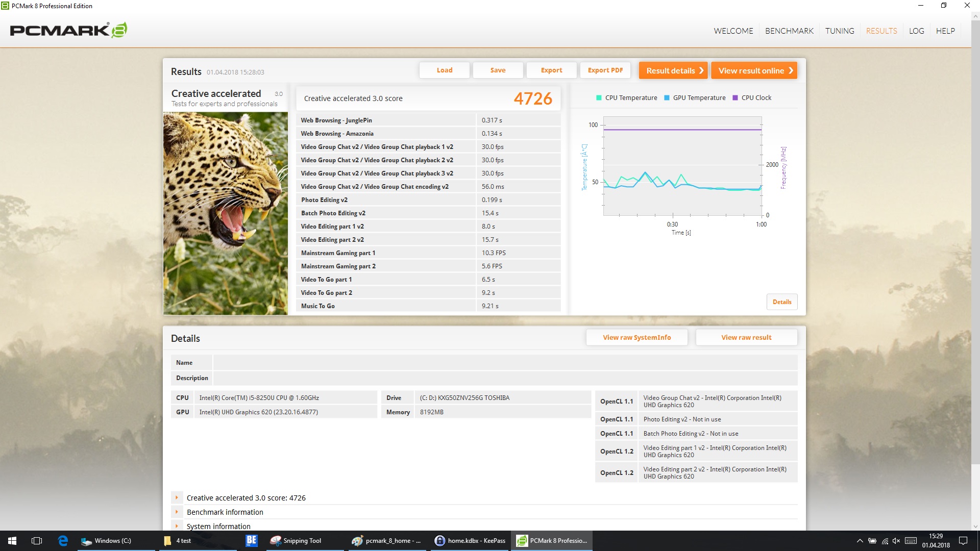Toggle the CPU Clock legend entry
Viewport: 980px width, 551px height.
click(756, 98)
